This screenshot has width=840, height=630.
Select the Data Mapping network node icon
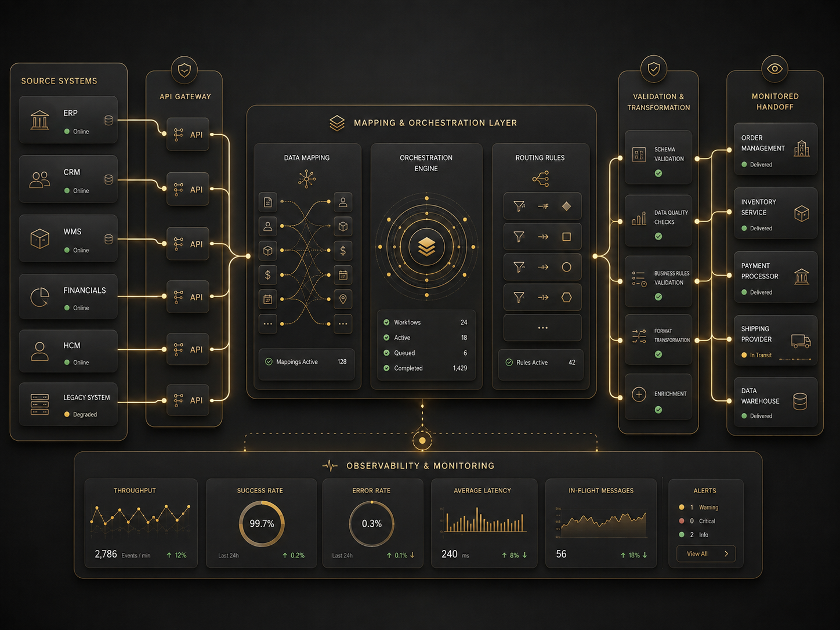(x=307, y=179)
